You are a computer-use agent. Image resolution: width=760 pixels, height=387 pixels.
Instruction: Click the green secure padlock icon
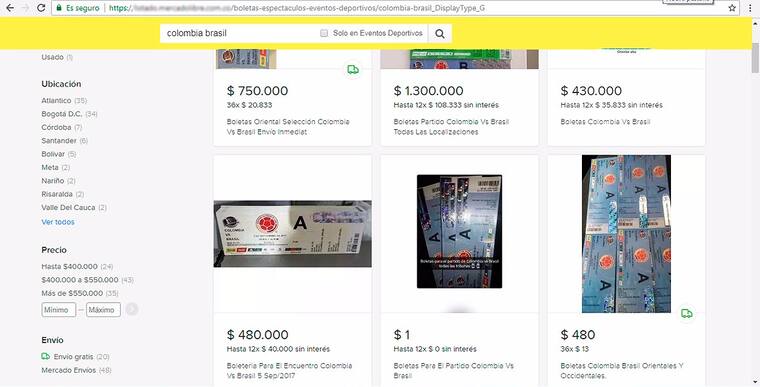(59, 8)
